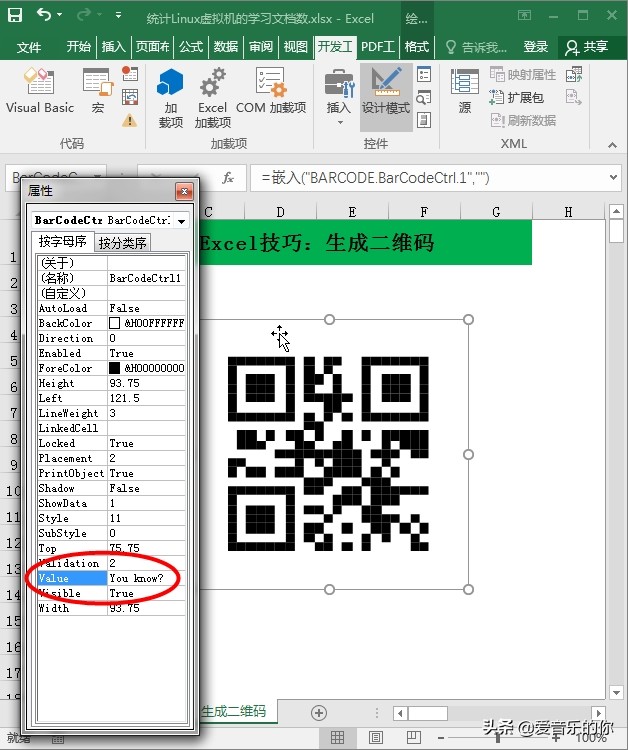Click the 共享 share button
This screenshot has width=628, height=750.
587,47
